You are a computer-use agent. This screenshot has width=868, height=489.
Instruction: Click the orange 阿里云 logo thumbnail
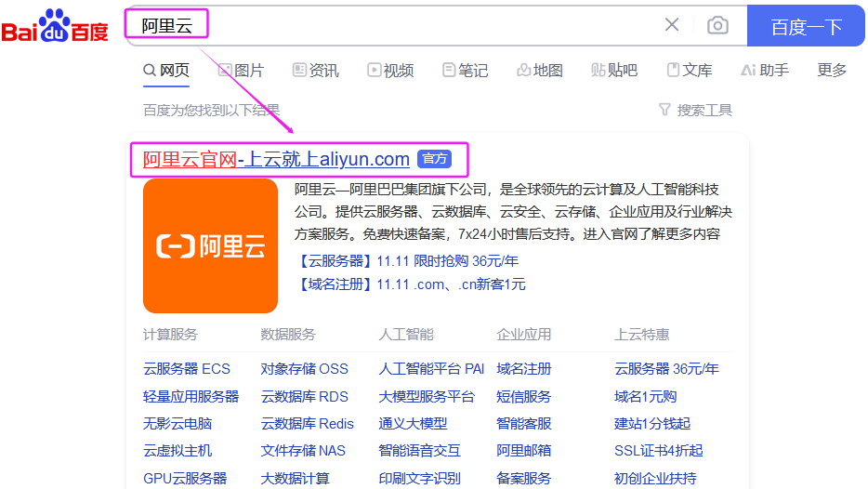click(x=210, y=246)
